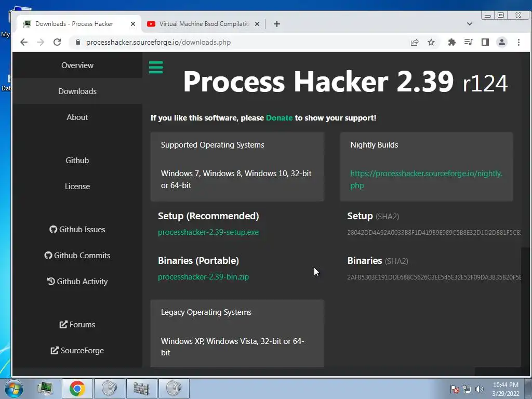Open the License sidebar link
This screenshot has width=532, height=399.
tap(77, 187)
